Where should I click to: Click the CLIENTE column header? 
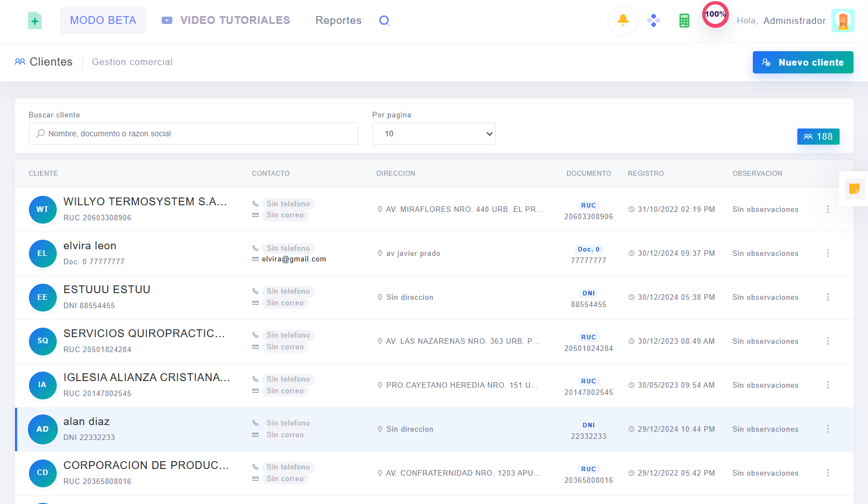click(x=43, y=174)
